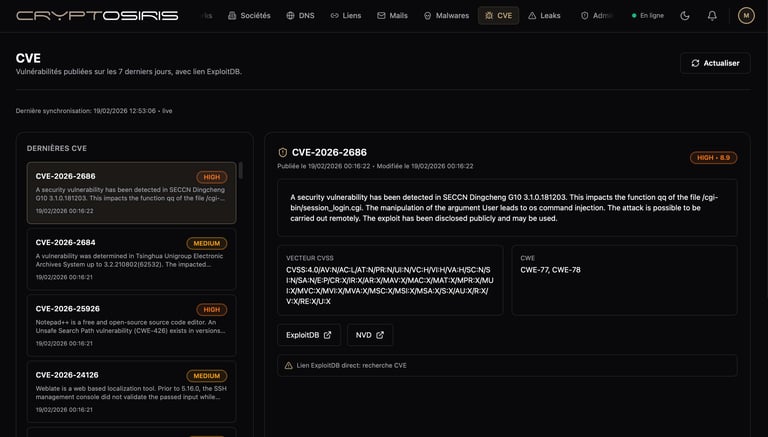Viewport: 768px width, 437px height.
Task: Click the HIGH 8.9 severity badge
Action: 713,158
